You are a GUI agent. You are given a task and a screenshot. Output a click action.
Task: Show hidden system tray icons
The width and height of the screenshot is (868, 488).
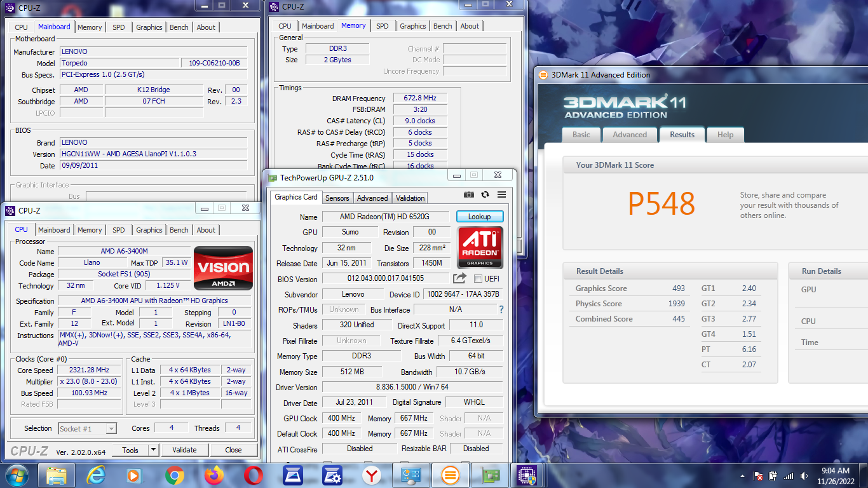point(743,475)
